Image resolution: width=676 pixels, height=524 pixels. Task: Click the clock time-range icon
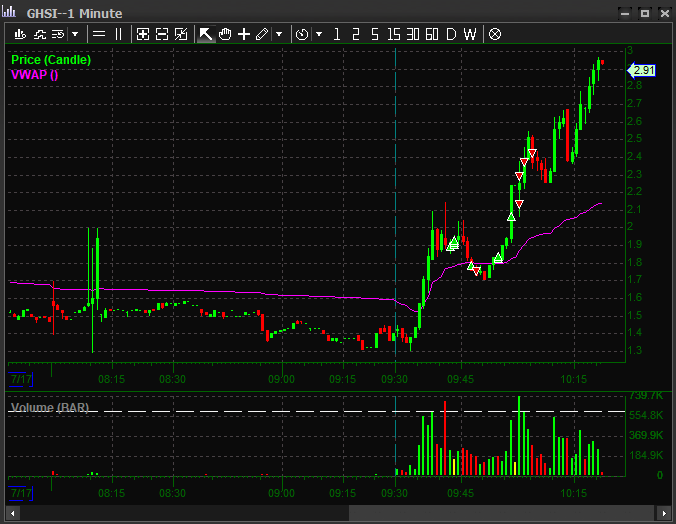(x=302, y=34)
